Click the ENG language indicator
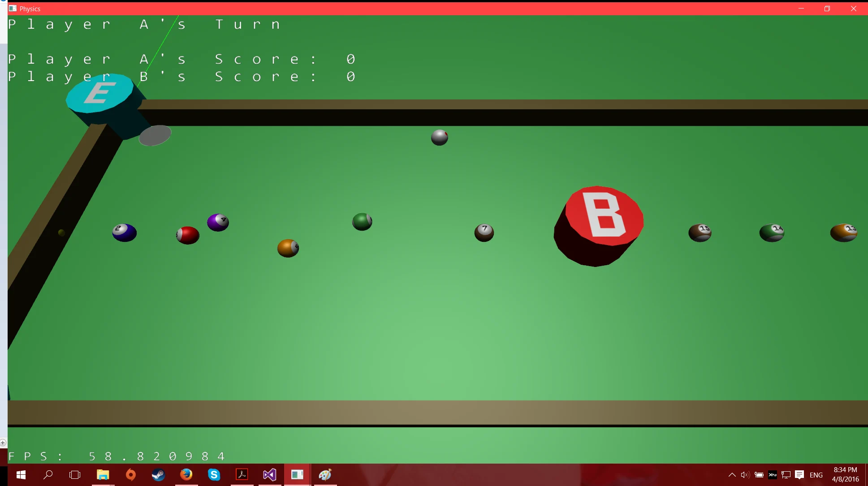 (x=816, y=475)
